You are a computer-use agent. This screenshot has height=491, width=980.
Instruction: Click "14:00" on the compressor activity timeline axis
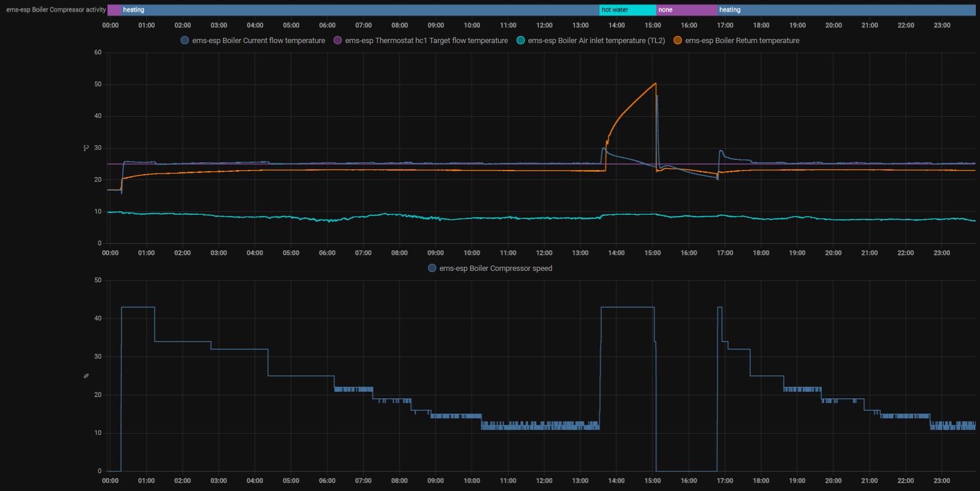point(616,25)
